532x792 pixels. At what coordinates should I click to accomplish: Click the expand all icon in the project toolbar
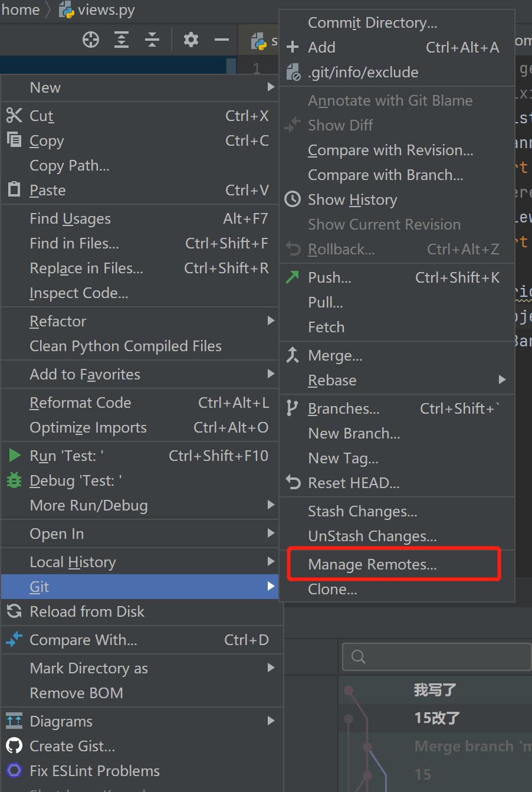point(121,40)
